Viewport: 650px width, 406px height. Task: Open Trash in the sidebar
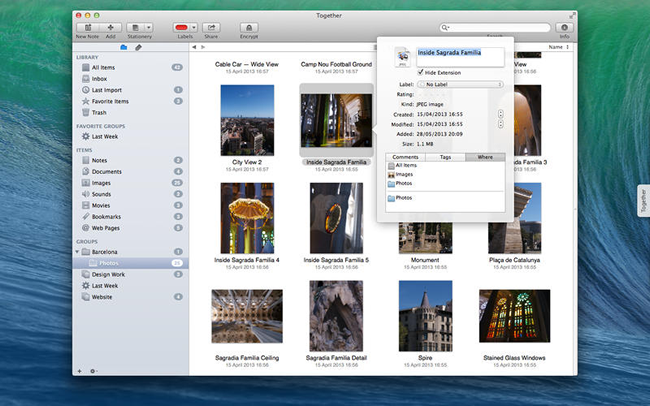click(x=99, y=113)
